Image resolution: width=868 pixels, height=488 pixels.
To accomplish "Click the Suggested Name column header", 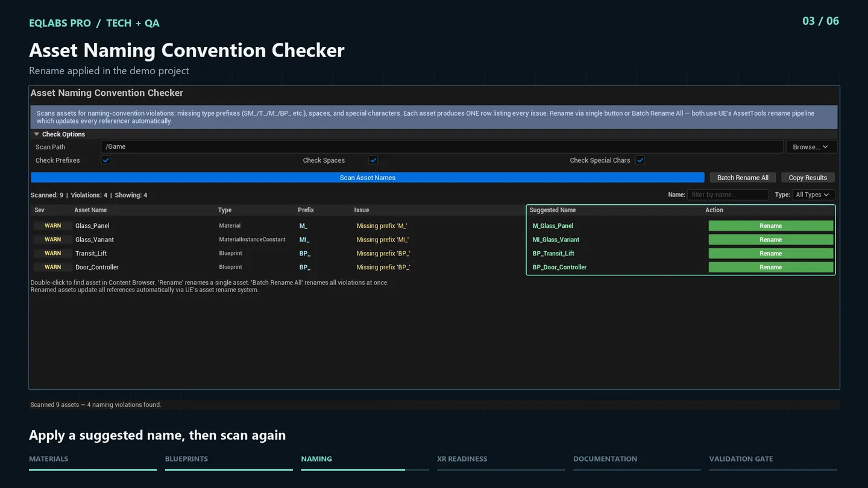I will 553,210.
